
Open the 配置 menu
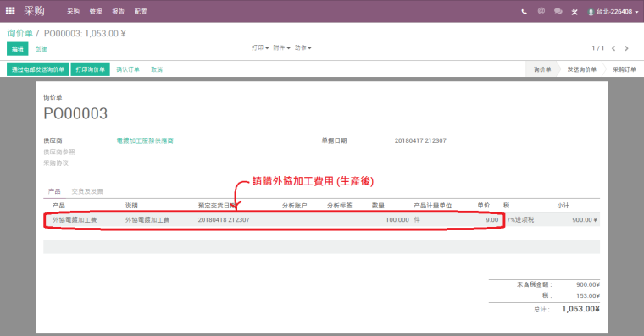tap(141, 12)
